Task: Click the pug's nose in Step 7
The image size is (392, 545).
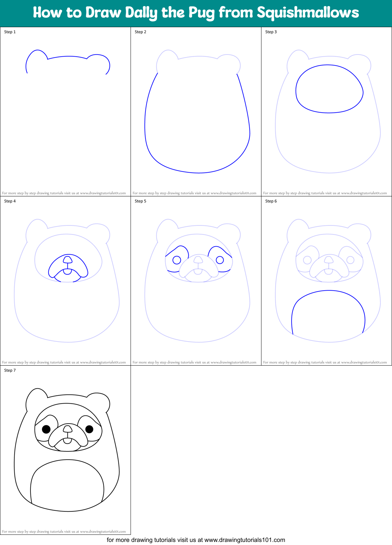Action: (x=68, y=429)
